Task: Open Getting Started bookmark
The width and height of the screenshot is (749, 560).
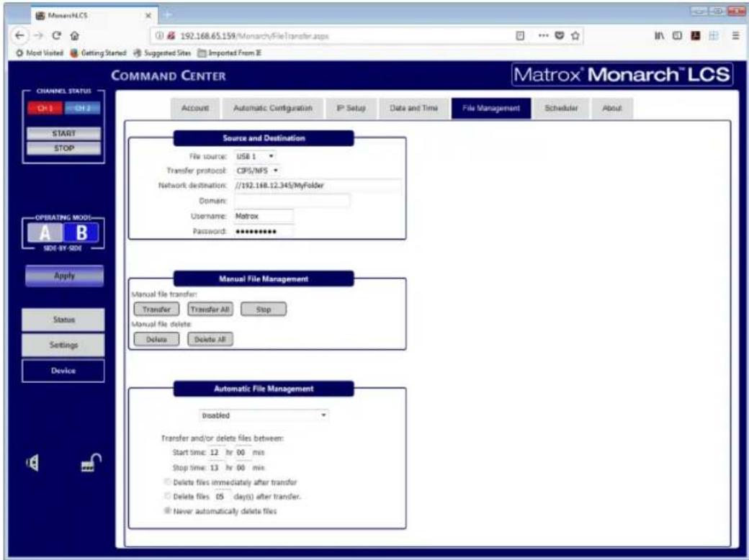Action: tap(99, 53)
